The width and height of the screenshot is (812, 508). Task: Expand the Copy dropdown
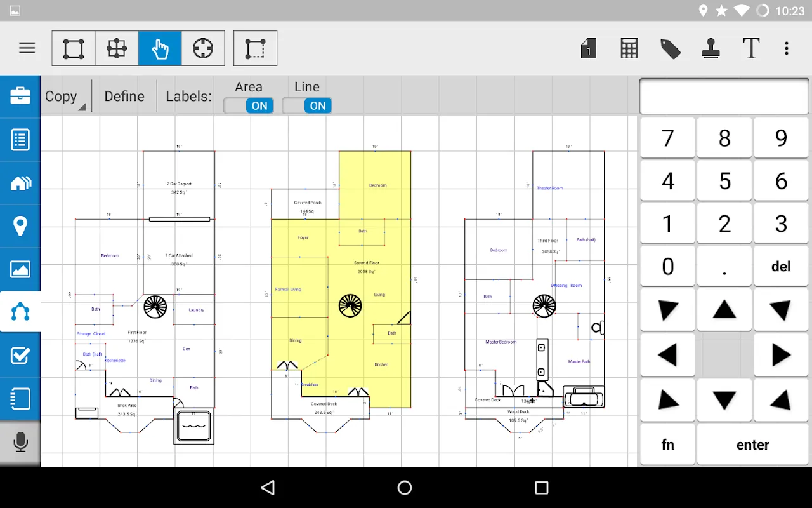pos(65,97)
